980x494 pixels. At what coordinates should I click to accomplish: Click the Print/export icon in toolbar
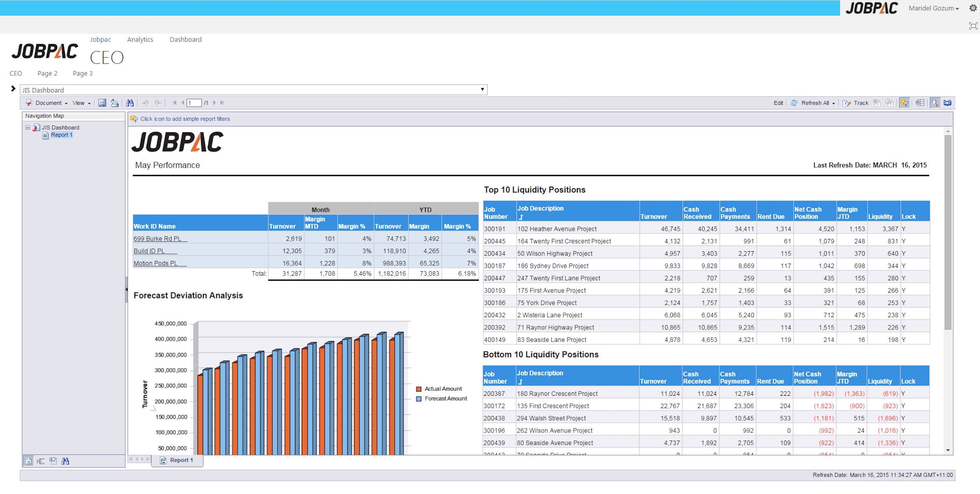[114, 103]
